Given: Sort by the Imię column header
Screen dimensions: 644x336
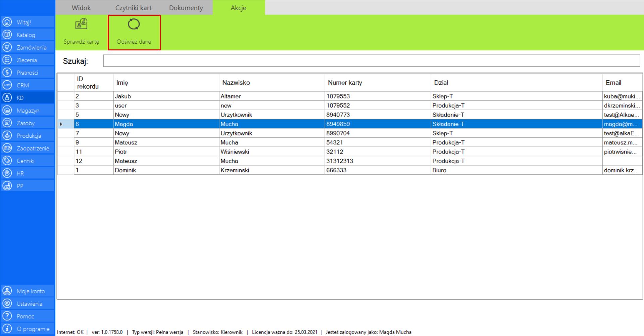Looking at the screenshot, I should (166, 83).
